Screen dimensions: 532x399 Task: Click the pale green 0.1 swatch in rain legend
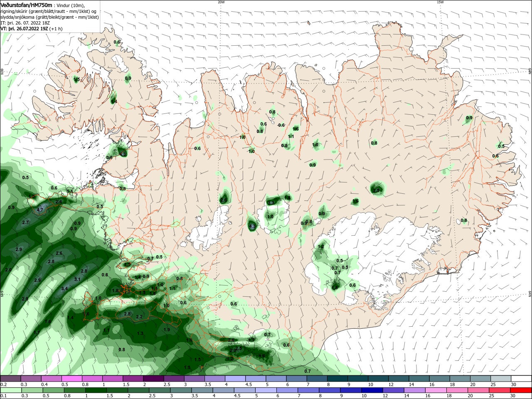pyautogui.click(x=11, y=390)
